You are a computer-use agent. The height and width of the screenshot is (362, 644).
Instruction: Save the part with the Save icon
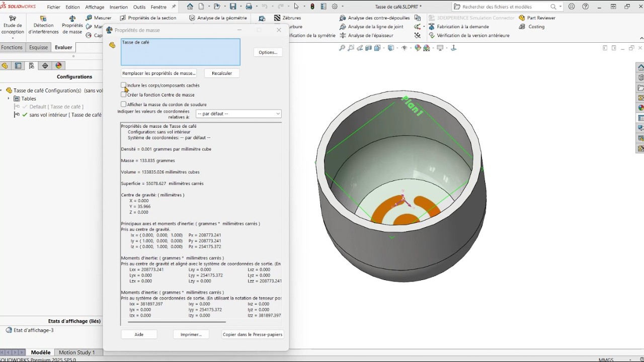point(233,7)
